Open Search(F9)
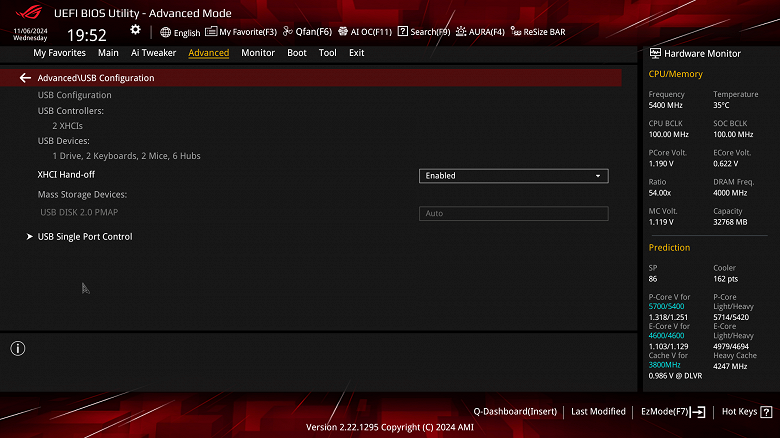 [x=430, y=32]
